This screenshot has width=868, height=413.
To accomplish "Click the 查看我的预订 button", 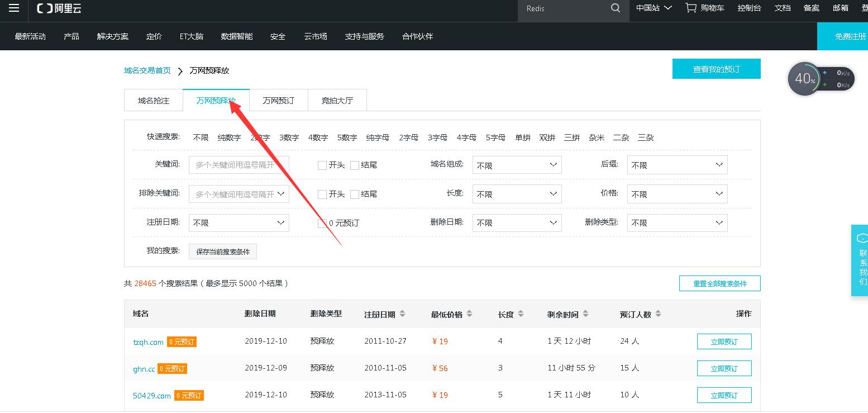I will [717, 68].
